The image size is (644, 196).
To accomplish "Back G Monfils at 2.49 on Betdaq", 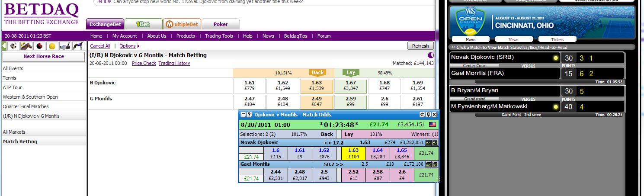I will point(317,102).
